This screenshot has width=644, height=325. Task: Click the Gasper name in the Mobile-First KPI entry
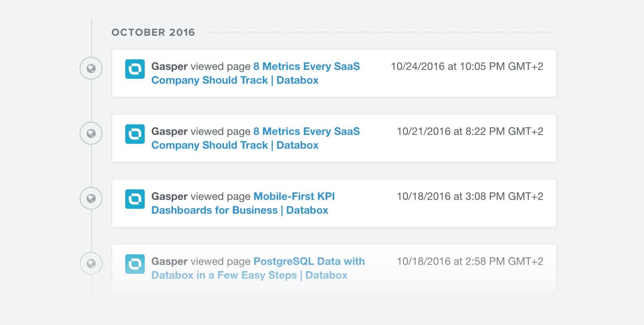[x=169, y=196]
